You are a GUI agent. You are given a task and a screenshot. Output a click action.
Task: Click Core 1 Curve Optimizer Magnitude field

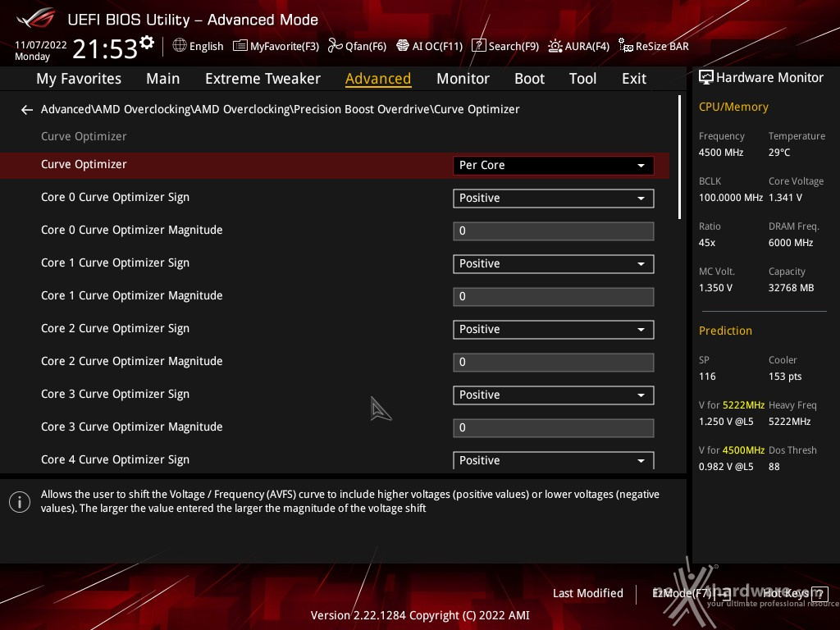(x=554, y=297)
